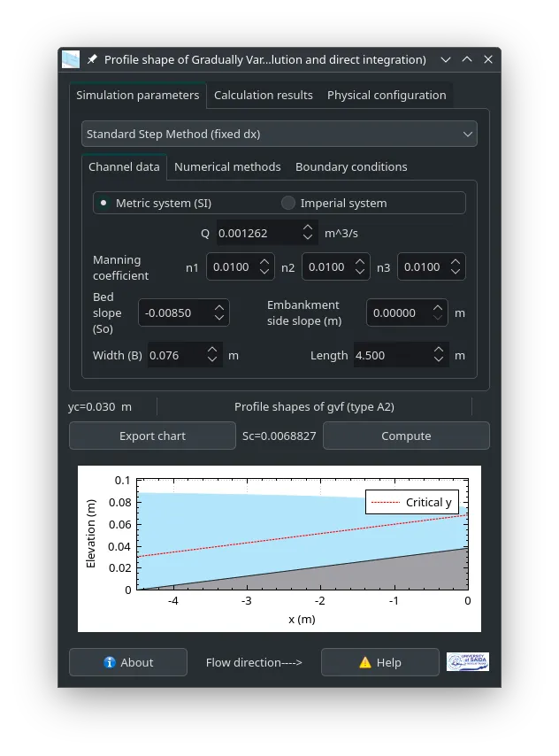The width and height of the screenshot is (559, 756).
Task: Decrease the Embankment side slope value
Action: pos(438,318)
